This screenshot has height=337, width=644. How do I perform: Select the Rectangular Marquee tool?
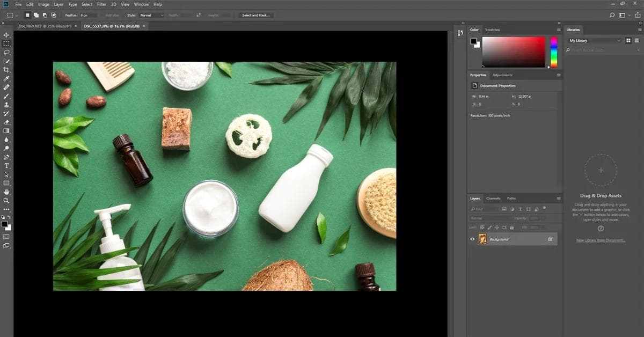click(6, 43)
